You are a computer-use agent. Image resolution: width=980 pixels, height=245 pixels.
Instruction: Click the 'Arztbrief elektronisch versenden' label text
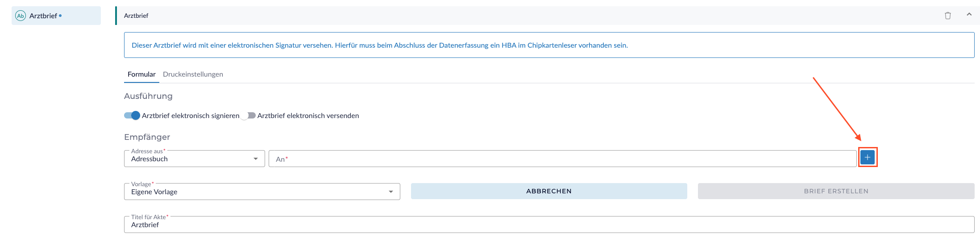308,116
